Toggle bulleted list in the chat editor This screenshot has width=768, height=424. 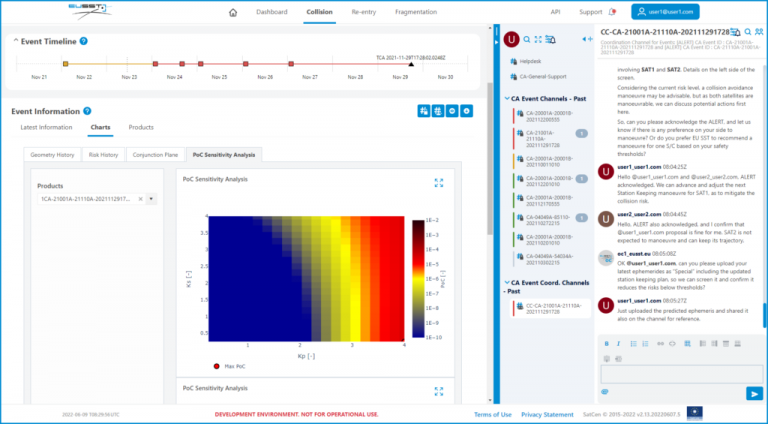(x=633, y=344)
